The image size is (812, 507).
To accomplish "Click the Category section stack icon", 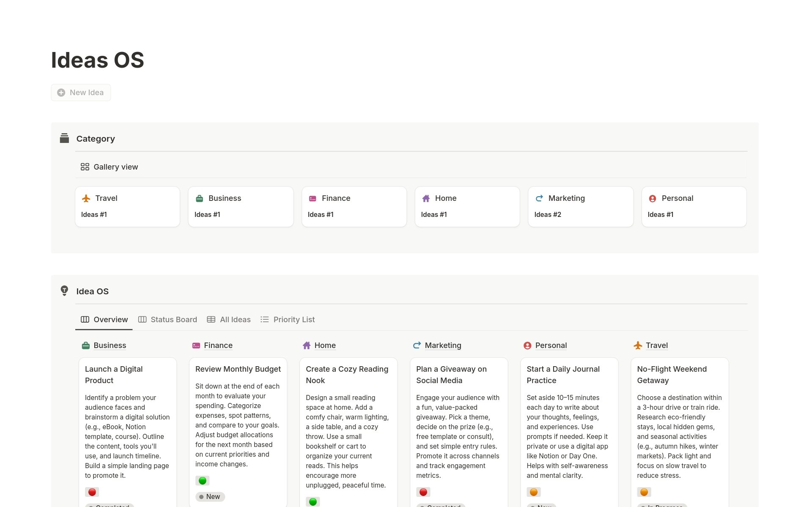I will point(64,138).
